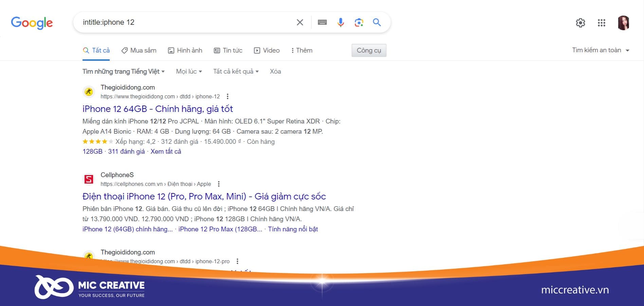
Task: Start voice search with microphone icon
Action: pyautogui.click(x=341, y=22)
